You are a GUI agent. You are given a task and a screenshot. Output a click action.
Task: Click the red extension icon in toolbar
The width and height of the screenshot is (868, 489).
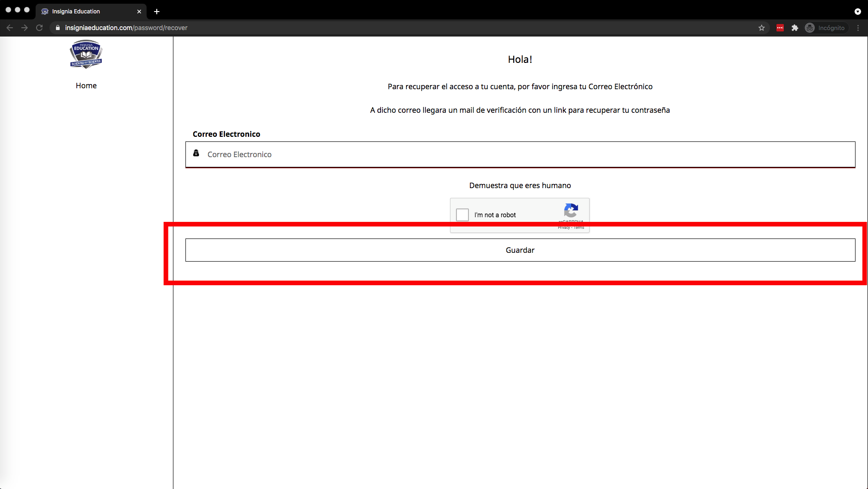click(x=780, y=28)
